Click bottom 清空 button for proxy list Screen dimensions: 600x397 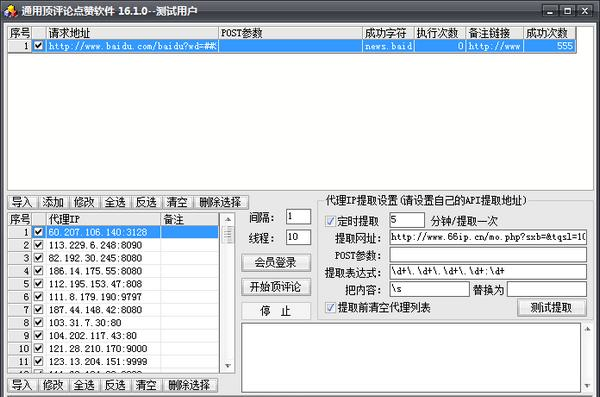[146, 385]
